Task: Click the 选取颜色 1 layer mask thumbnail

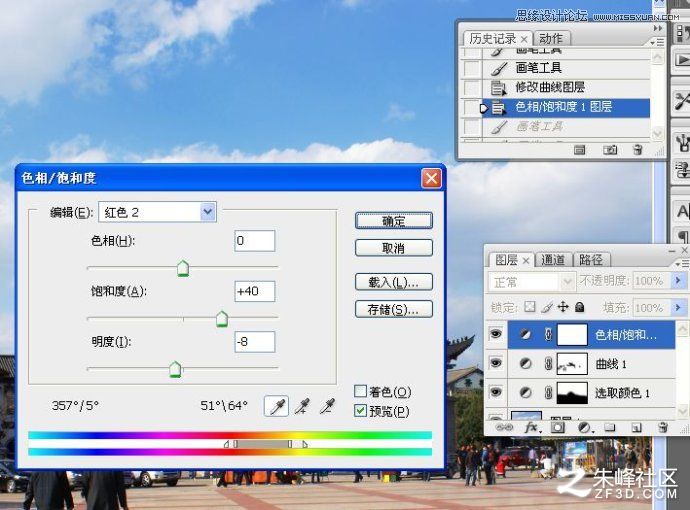Action: tap(572, 393)
